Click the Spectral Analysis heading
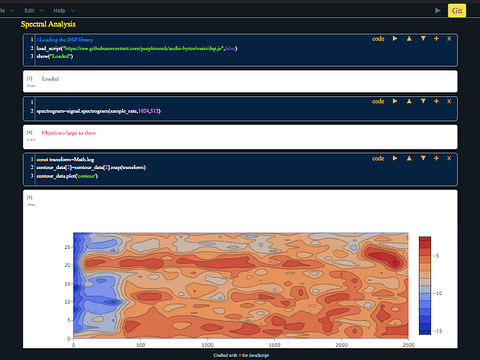The width and height of the screenshot is (480, 360). pos(48,24)
